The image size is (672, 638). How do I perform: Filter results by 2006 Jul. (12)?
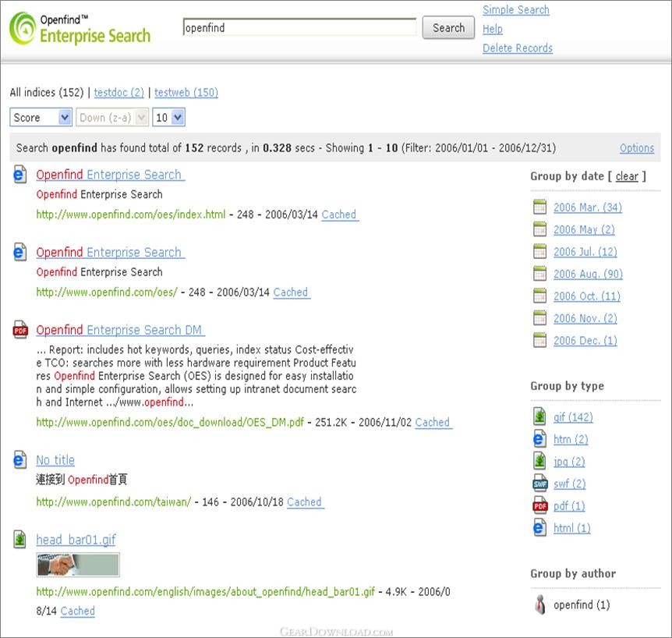click(x=585, y=252)
